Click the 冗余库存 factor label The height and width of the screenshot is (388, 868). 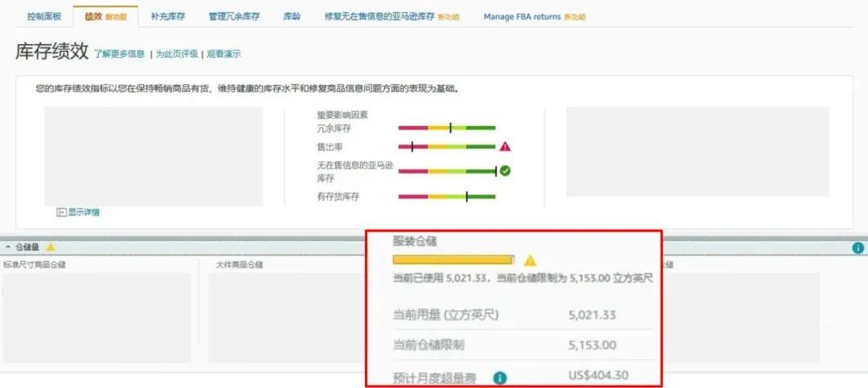coord(334,129)
